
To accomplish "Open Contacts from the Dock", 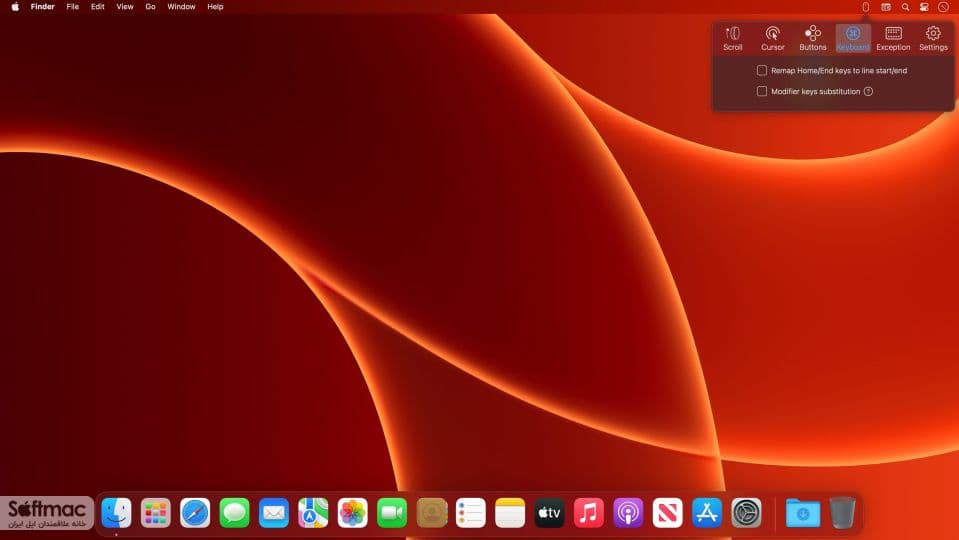I will click(431, 512).
